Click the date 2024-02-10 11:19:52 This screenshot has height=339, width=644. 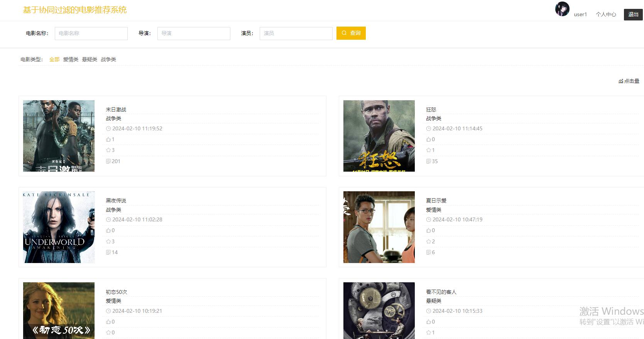click(137, 128)
